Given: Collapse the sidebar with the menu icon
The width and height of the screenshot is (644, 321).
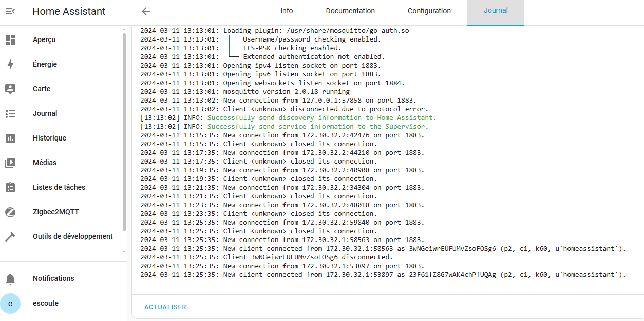Looking at the screenshot, I should point(10,11).
